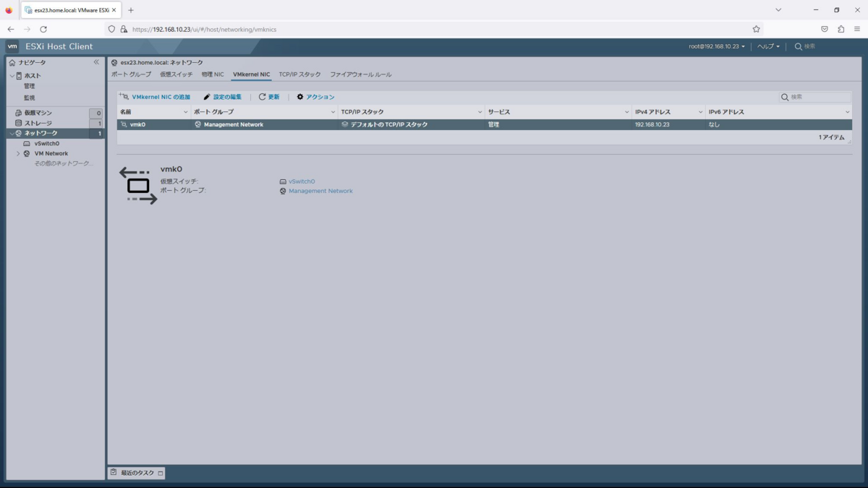Click the Add VMkernel NIC button

pos(155,97)
